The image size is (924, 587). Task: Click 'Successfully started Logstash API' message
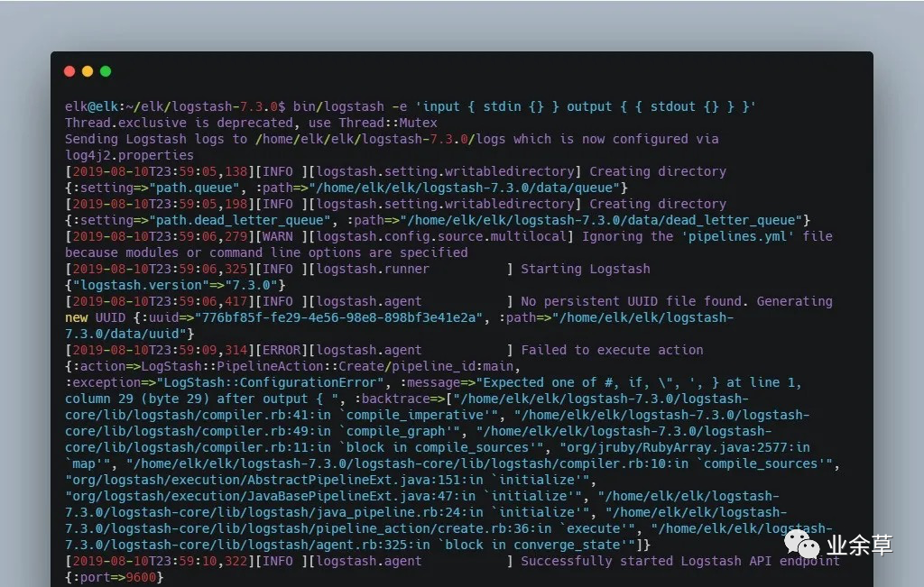[x=646, y=561]
